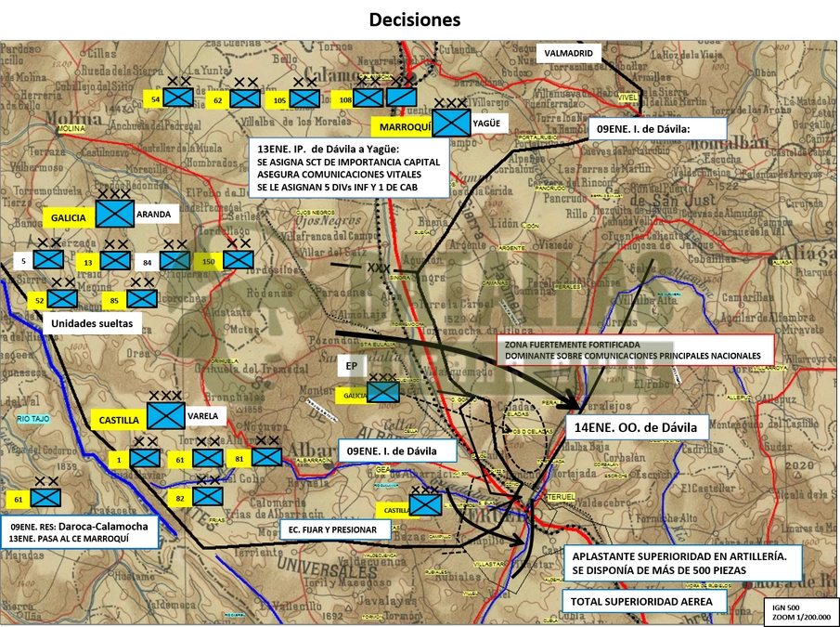Select the TOTAL SUPERIORIDAD AEREA box
The image size is (840, 627).
click(x=644, y=601)
